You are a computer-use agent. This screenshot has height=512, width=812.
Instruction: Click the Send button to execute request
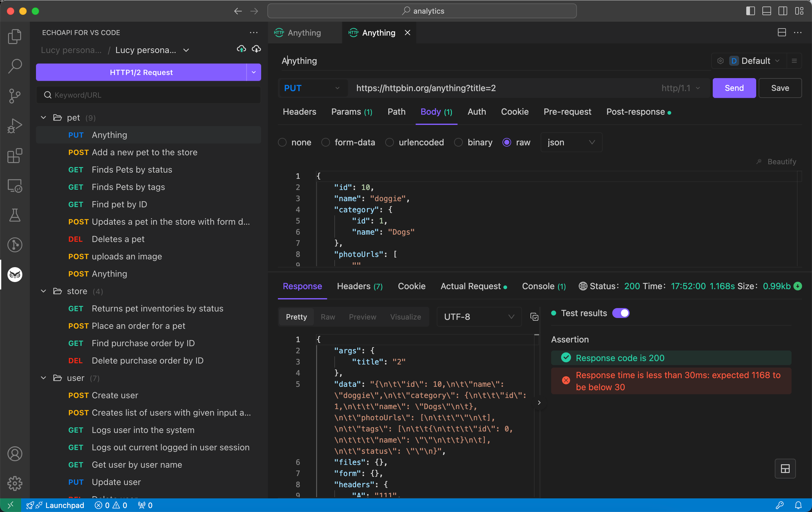click(x=734, y=88)
